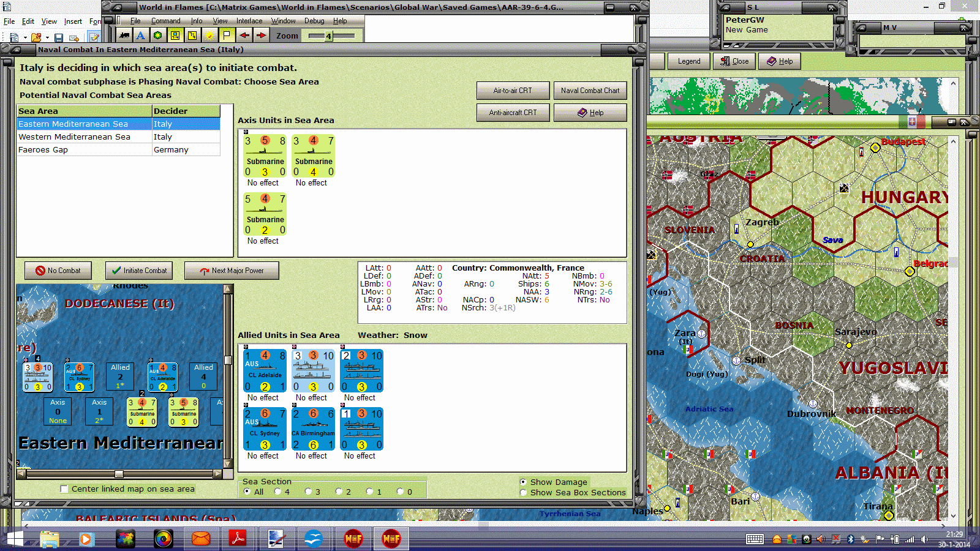Screen dimensions: 980x551
Task: Select the Show Damage option
Action: [523, 482]
